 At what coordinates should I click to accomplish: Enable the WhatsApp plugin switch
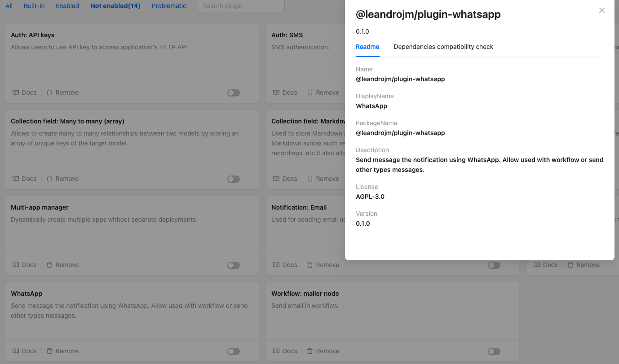234,351
